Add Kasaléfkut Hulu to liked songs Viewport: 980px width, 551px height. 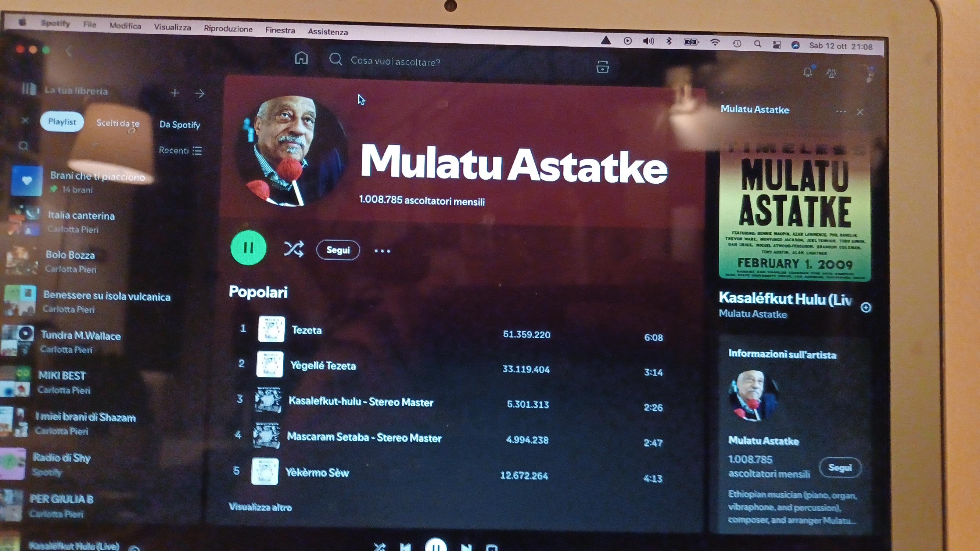865,307
